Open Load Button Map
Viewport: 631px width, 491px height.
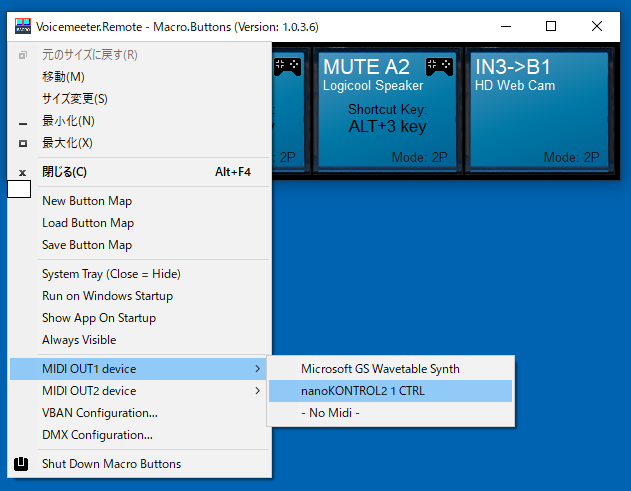pos(139,223)
